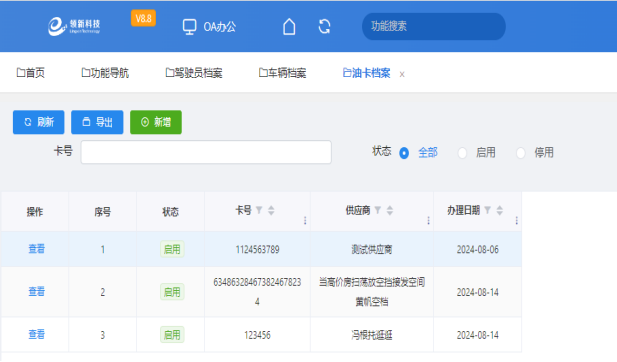Focus the 功能搜索 search box

(434, 26)
